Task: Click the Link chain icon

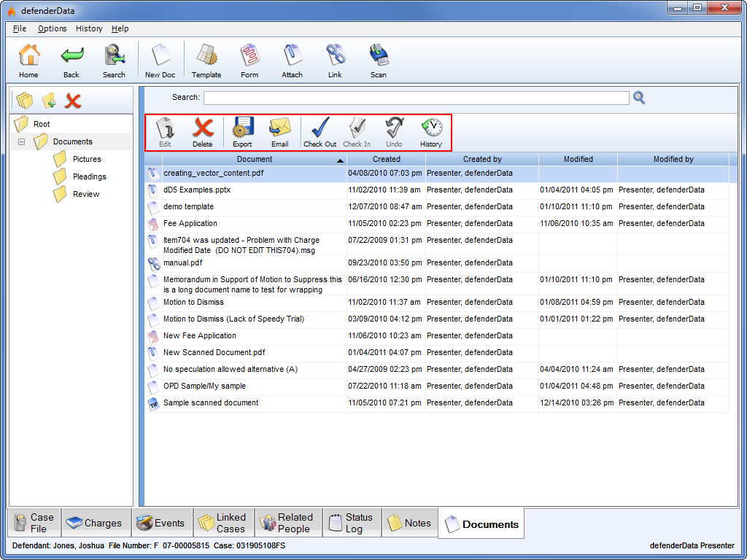Action: tap(335, 61)
